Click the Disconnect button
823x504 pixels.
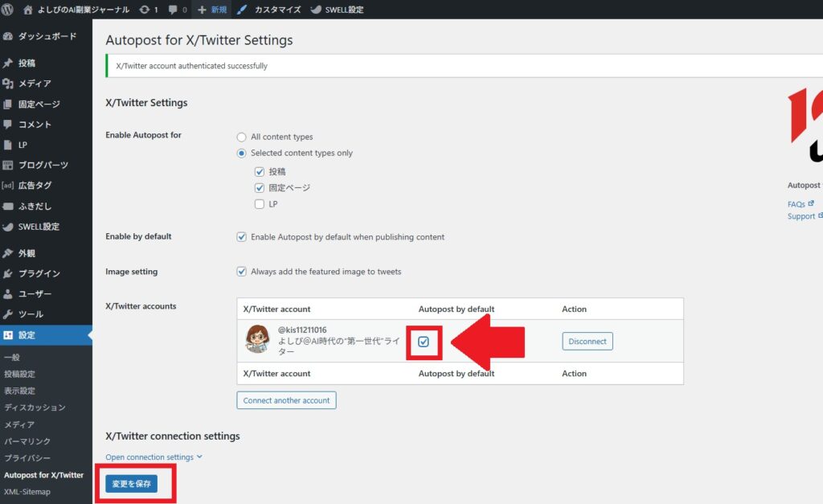pyautogui.click(x=588, y=342)
